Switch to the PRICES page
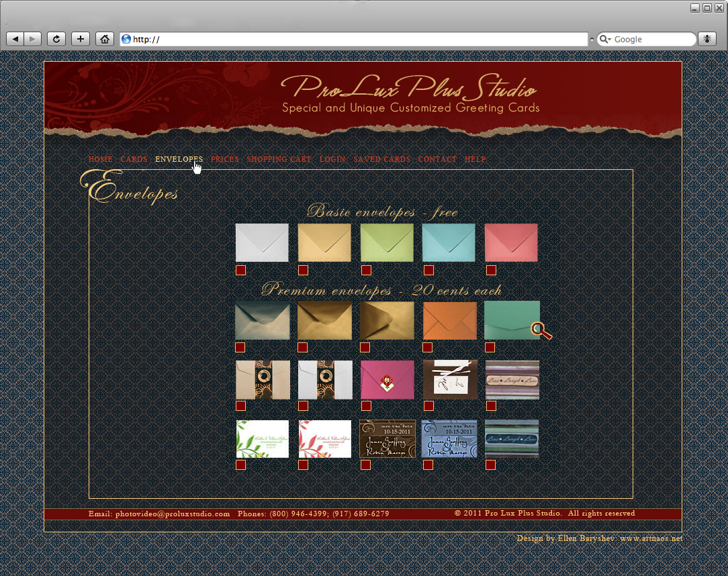 225,159
